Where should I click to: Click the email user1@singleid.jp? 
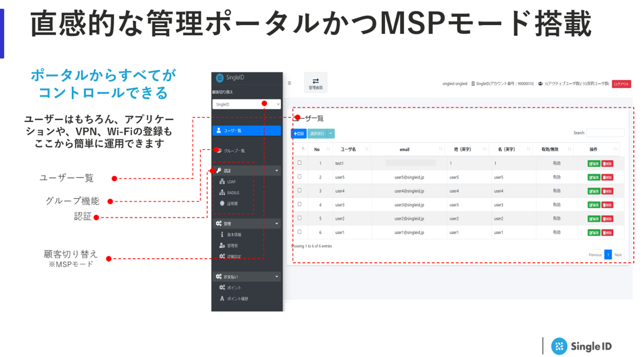point(409,233)
